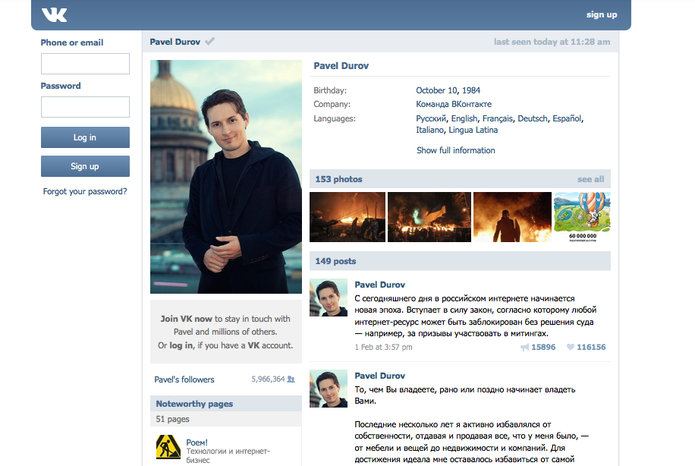The width and height of the screenshot is (695, 466).
Task: Open Pavel's followers link
Action: [x=184, y=380]
